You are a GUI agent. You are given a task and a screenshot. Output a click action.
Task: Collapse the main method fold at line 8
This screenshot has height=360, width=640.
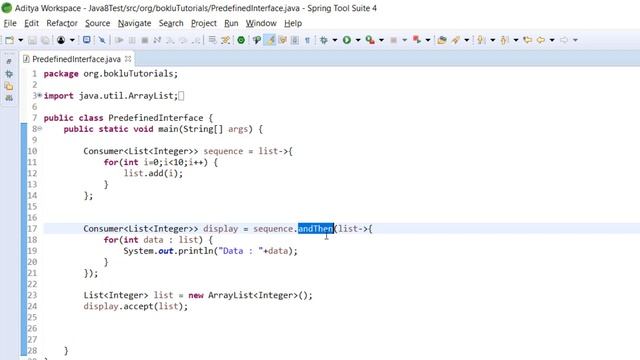[40, 129]
